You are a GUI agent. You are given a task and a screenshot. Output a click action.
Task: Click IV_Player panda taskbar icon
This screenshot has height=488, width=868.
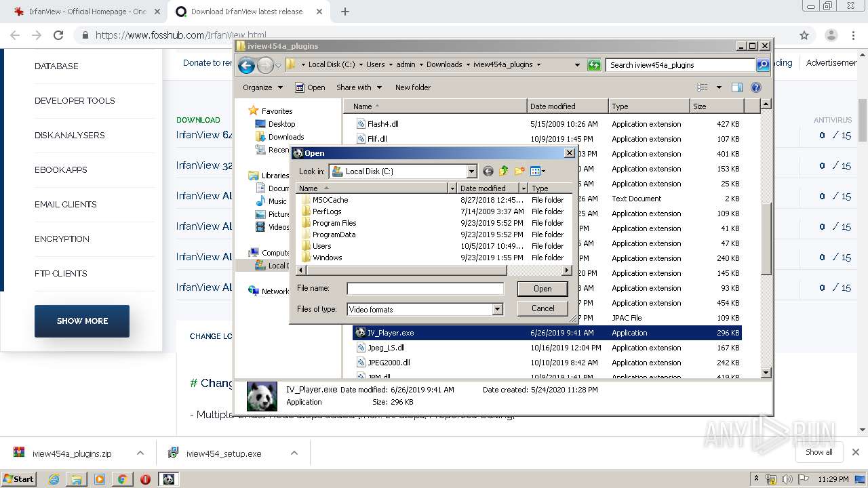click(x=168, y=479)
